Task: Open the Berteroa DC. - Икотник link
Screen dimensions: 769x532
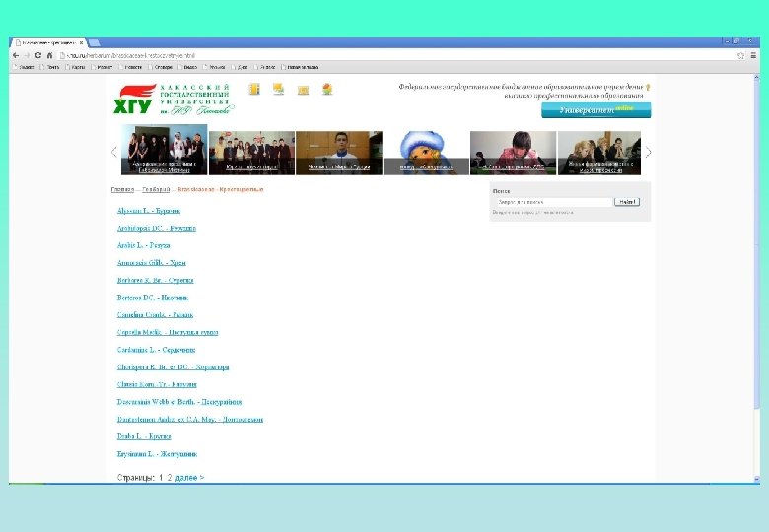Action: (x=153, y=298)
